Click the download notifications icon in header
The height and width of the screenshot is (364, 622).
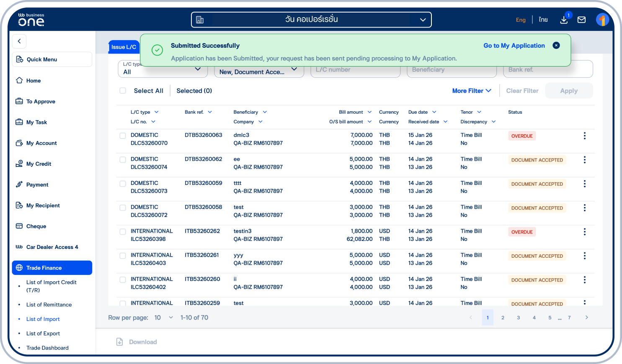pyautogui.click(x=564, y=19)
